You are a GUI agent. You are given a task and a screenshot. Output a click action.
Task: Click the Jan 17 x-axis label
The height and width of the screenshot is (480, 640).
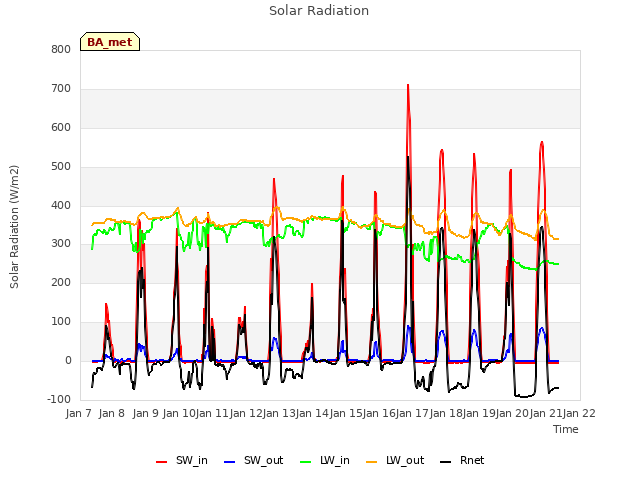point(412,413)
